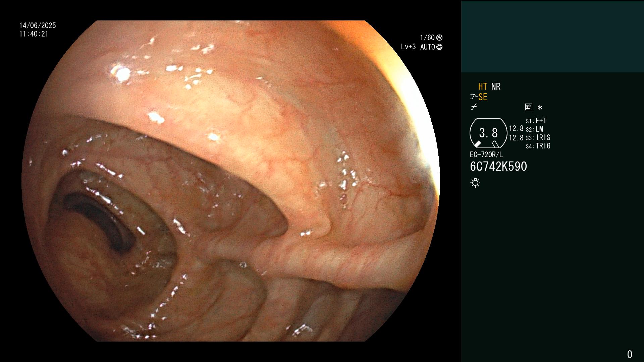Image resolution: width=644 pixels, height=362 pixels.
Task: Click the tone curve icon below SE
Action: [x=474, y=107]
